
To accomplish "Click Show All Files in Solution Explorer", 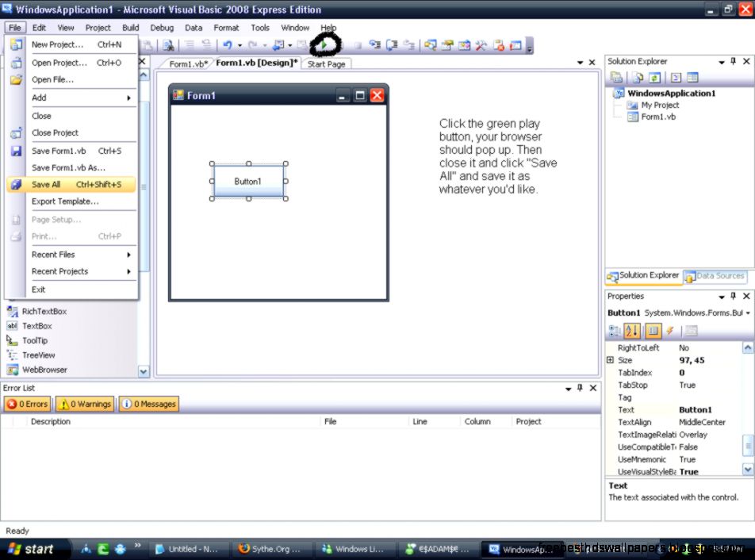I will click(x=638, y=77).
